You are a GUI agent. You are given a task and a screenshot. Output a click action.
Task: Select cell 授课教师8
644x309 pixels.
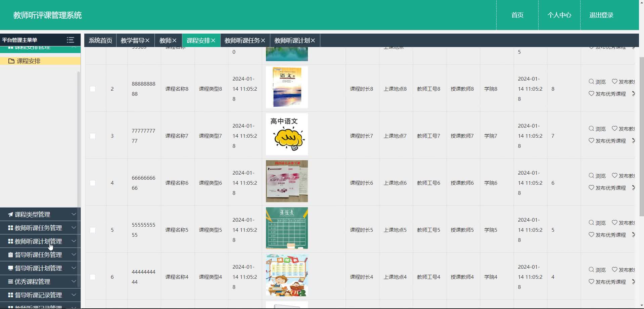462,89
